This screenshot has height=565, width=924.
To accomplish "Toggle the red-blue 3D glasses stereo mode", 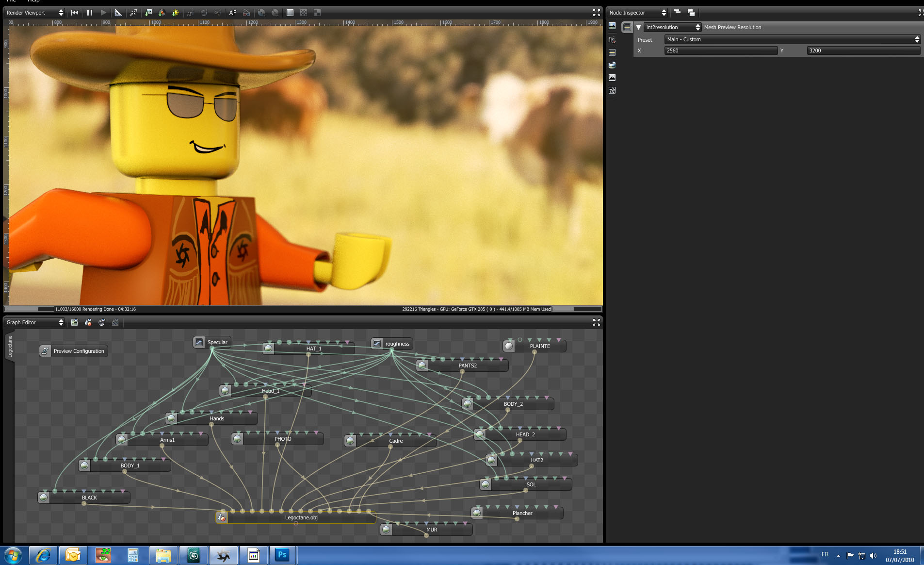I will pyautogui.click(x=246, y=13).
